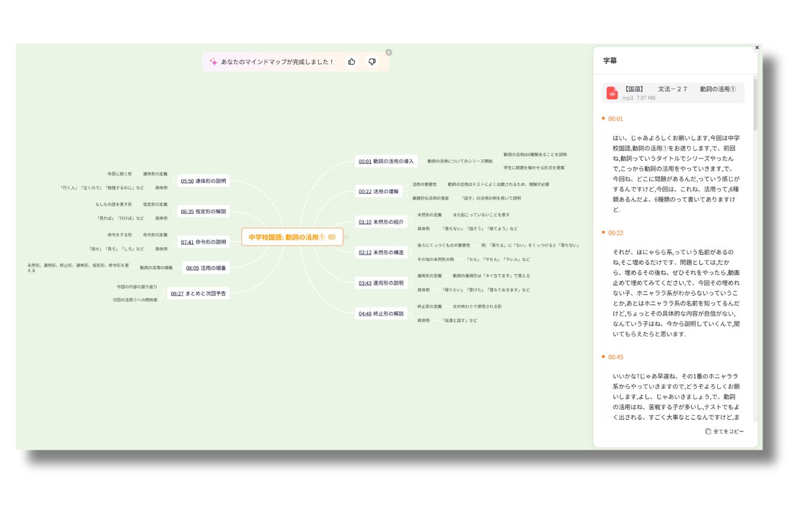
Task: Select the 未然形の紹介 node label
Action: [388, 222]
